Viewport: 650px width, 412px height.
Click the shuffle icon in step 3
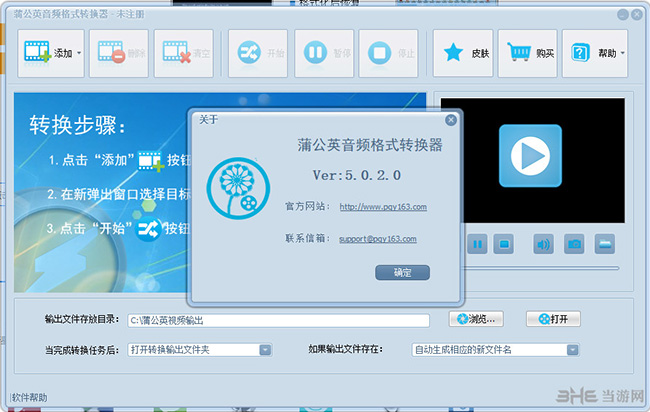[x=148, y=229]
